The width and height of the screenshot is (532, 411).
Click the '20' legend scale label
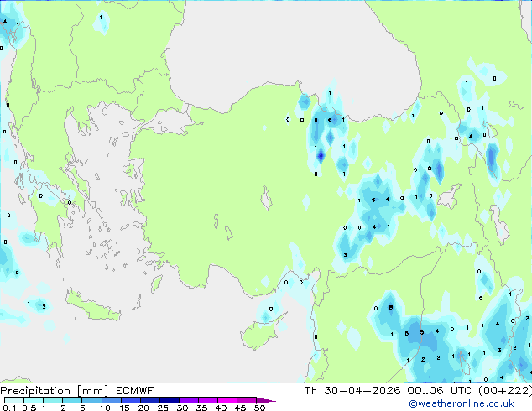point(143,408)
